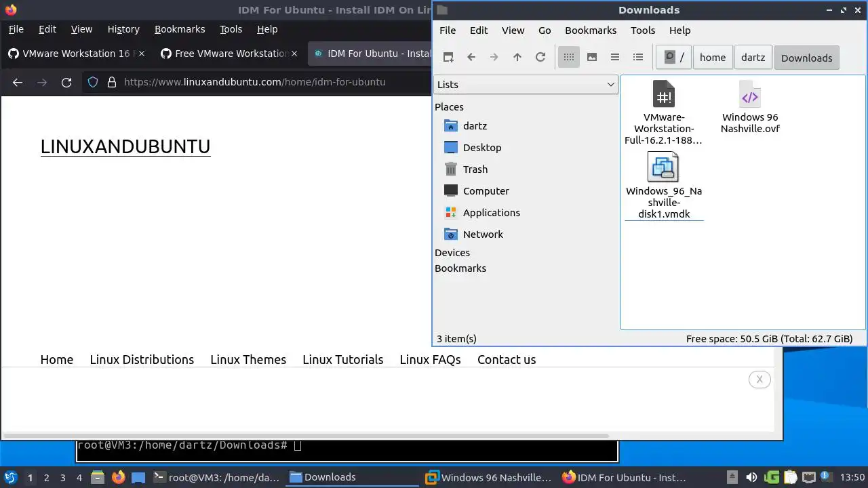Open the Linux Tutorials link
The height and width of the screenshot is (488, 868).
(343, 360)
